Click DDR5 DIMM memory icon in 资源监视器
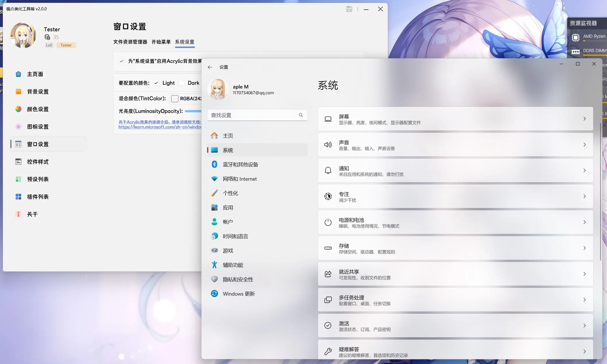Screen dimensions: 607x364 click(x=575, y=52)
